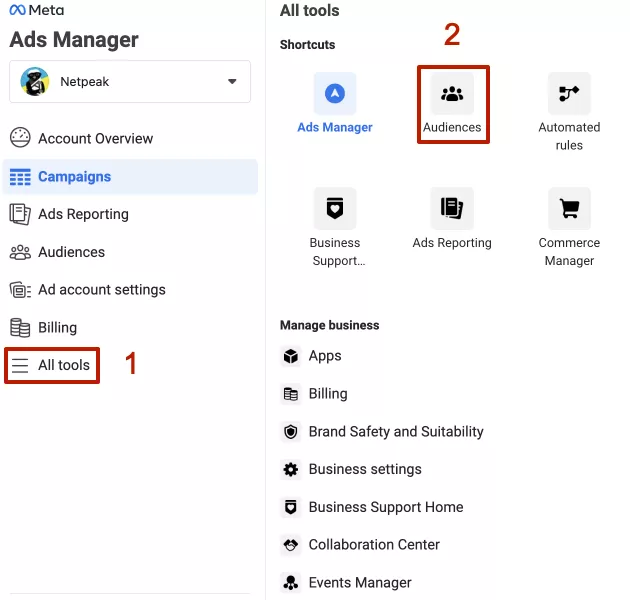The width and height of the screenshot is (630, 600).
Task: Open Account Overview in sidebar
Action: (x=95, y=139)
